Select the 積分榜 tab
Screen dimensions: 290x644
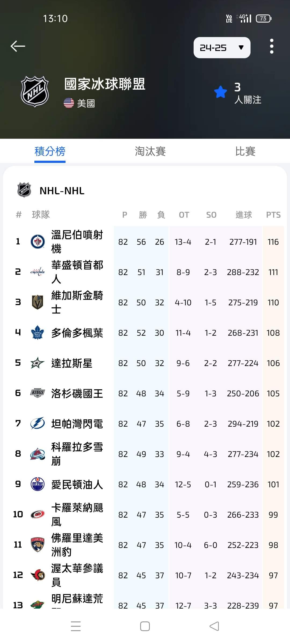point(50,151)
